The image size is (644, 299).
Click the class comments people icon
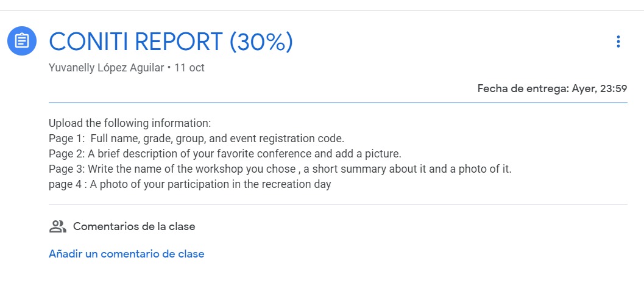point(57,226)
